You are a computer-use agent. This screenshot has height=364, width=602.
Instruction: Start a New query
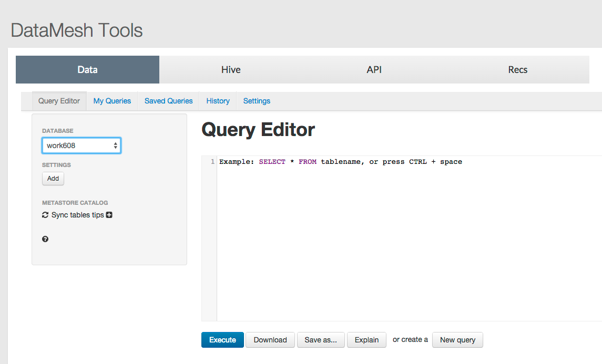coord(457,340)
